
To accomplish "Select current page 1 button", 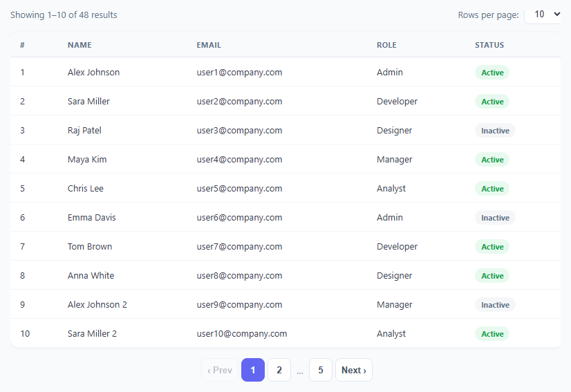I will click(253, 370).
